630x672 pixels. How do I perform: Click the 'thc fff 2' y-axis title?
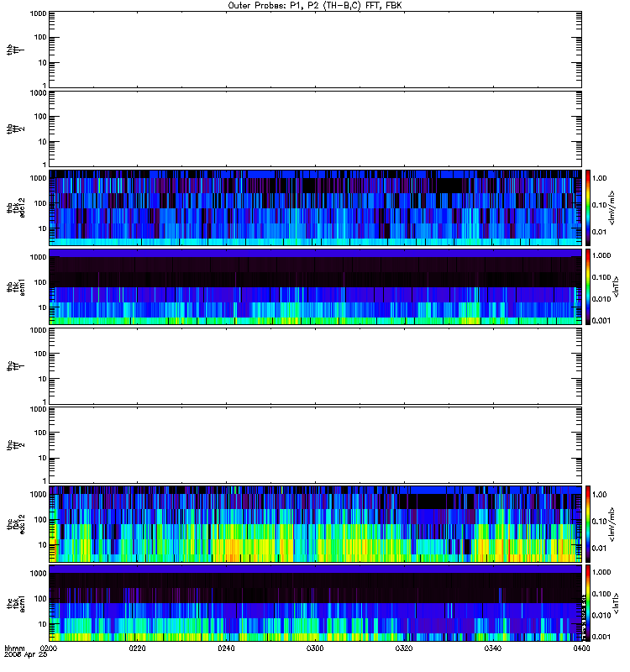[15, 445]
